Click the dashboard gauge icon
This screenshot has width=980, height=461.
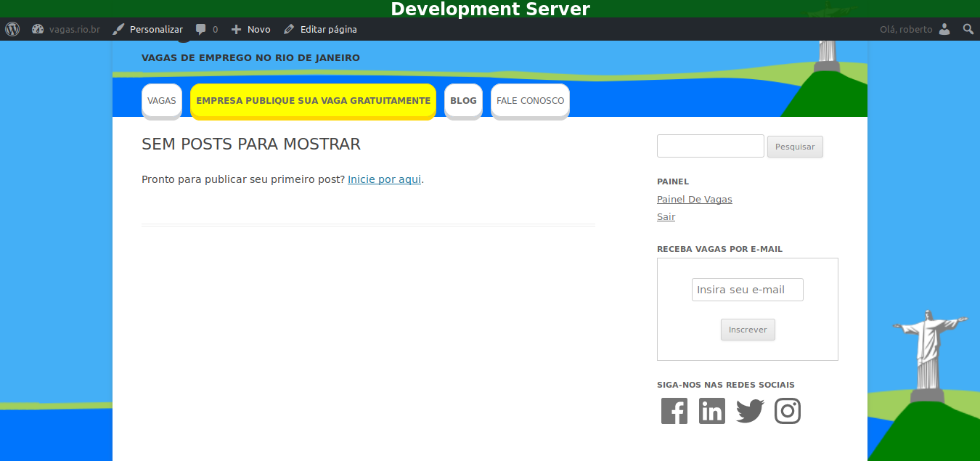pos(38,29)
